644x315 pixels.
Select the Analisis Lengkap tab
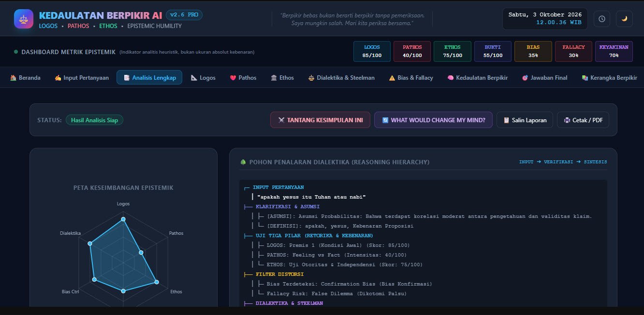pos(149,77)
